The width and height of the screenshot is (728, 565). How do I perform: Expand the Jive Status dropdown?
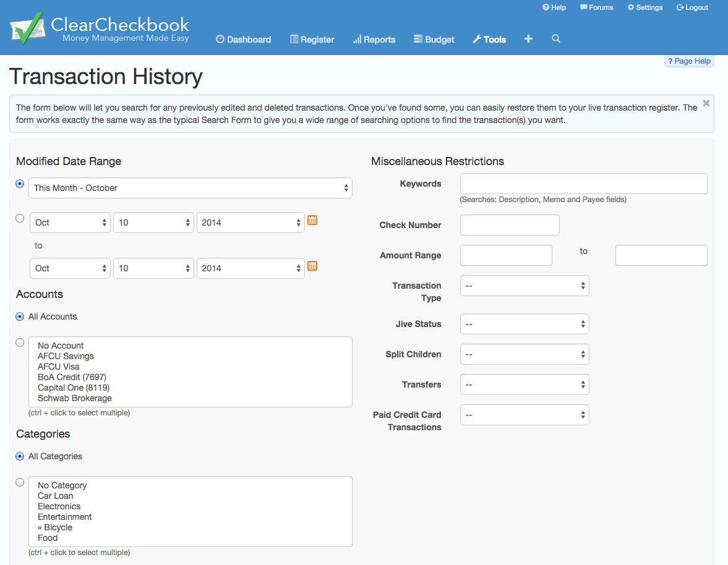pyautogui.click(x=525, y=324)
